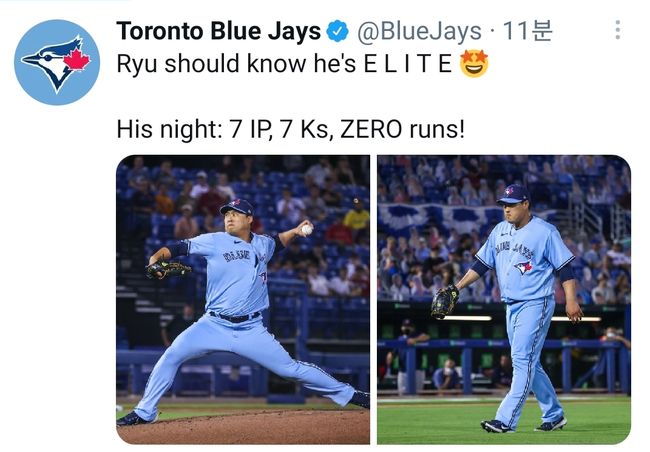Click the blue verified checkmark badge

click(x=337, y=31)
